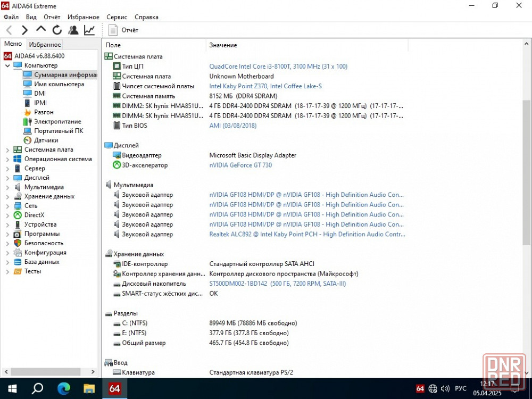532x399 pixels.
Task: Click the right arrow of sidebar scrollbar
Action: tap(93, 372)
